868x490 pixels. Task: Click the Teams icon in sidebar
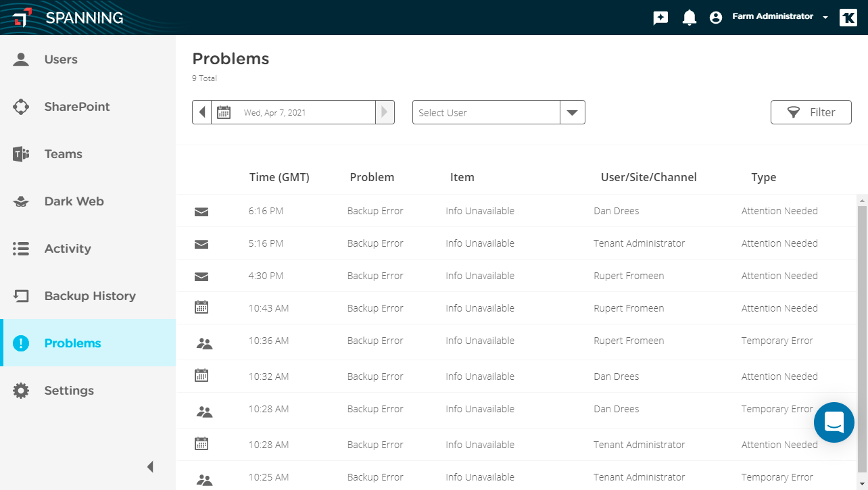pyautogui.click(x=21, y=154)
